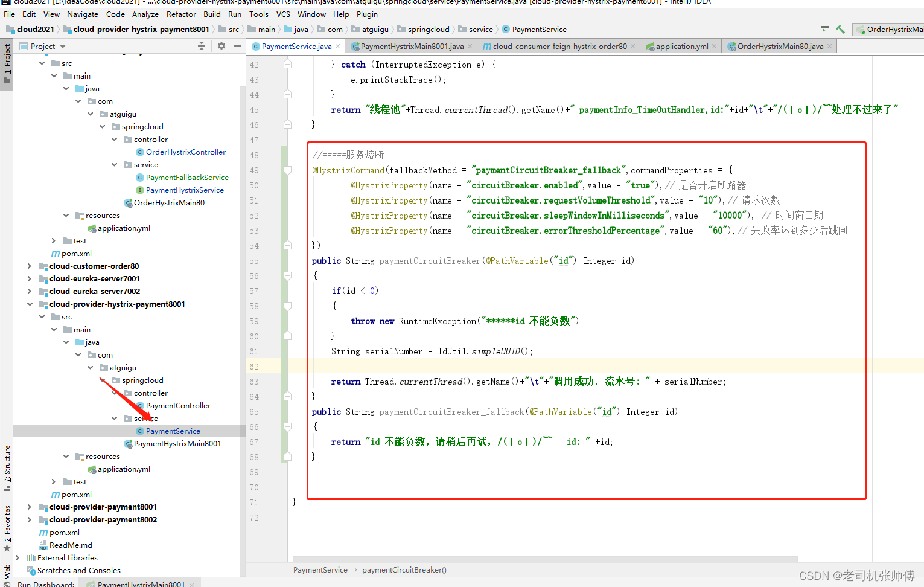The width and height of the screenshot is (924, 587).
Task: Select ReadMe.md file in tree
Action: (x=71, y=545)
